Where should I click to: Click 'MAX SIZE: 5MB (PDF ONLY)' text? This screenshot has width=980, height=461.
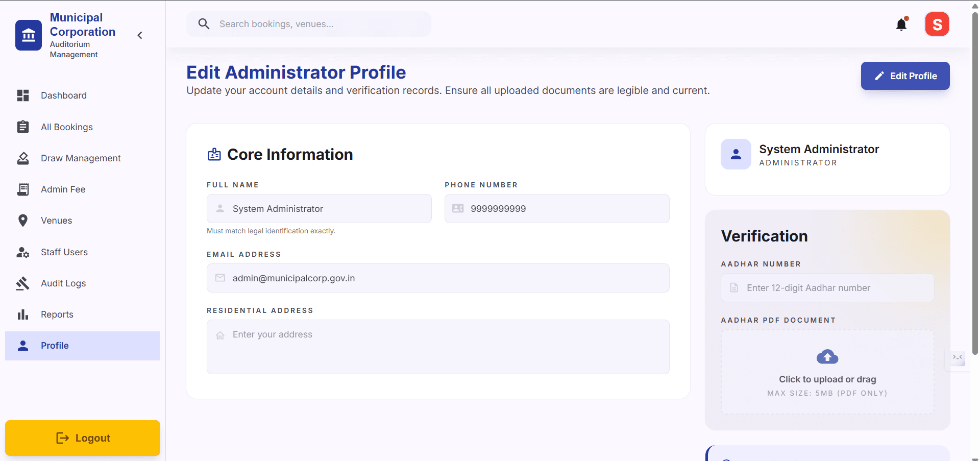click(x=827, y=393)
